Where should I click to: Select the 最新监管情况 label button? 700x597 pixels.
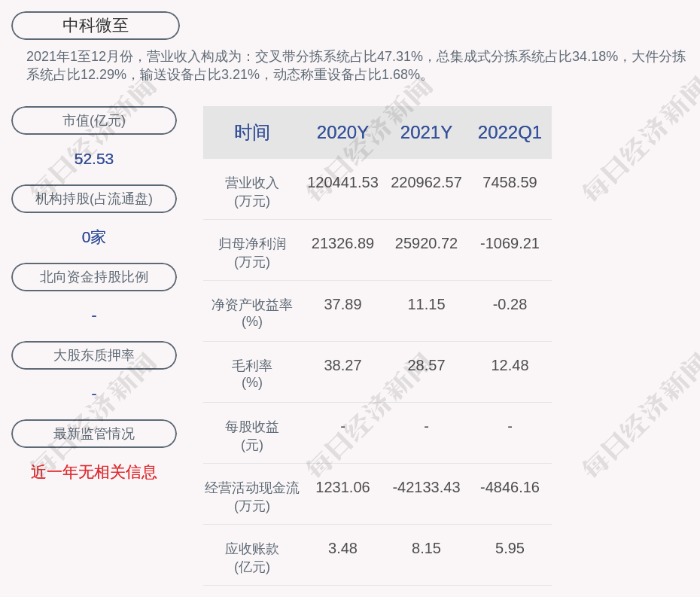pos(94,434)
